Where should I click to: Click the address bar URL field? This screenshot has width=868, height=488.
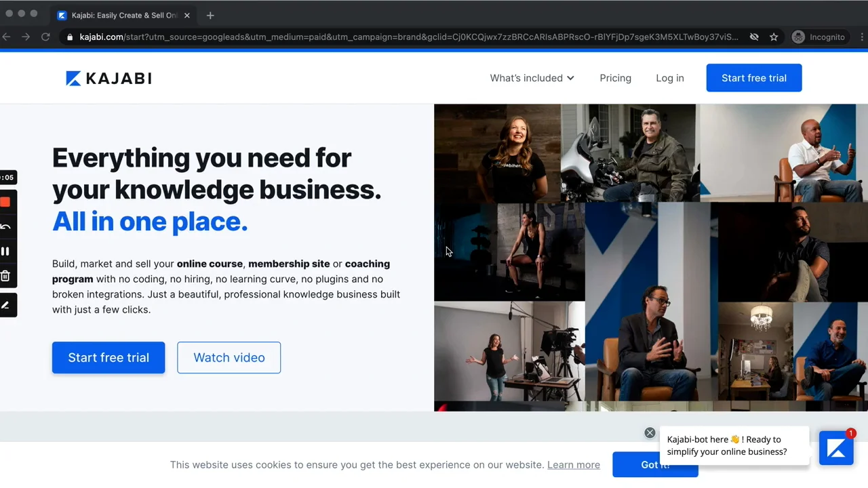click(x=409, y=37)
